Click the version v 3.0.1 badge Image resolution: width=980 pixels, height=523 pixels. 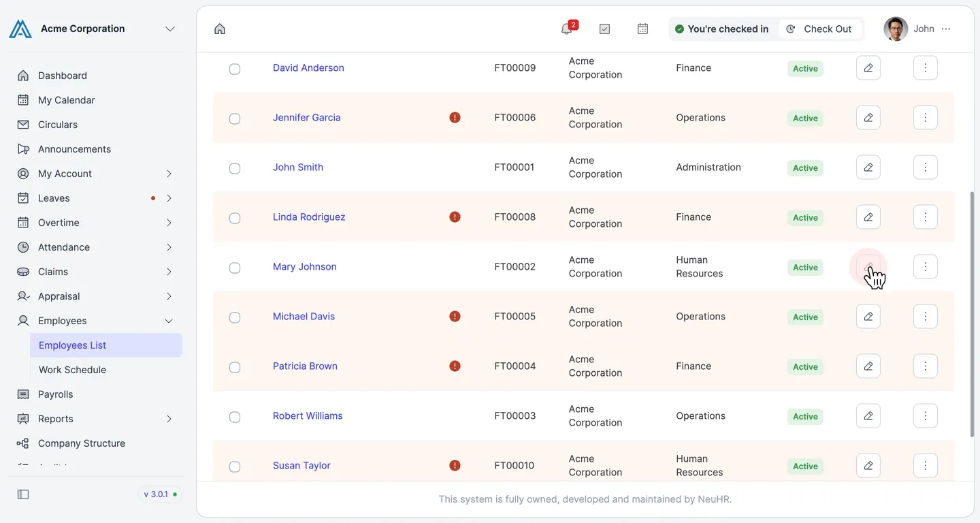(x=160, y=494)
